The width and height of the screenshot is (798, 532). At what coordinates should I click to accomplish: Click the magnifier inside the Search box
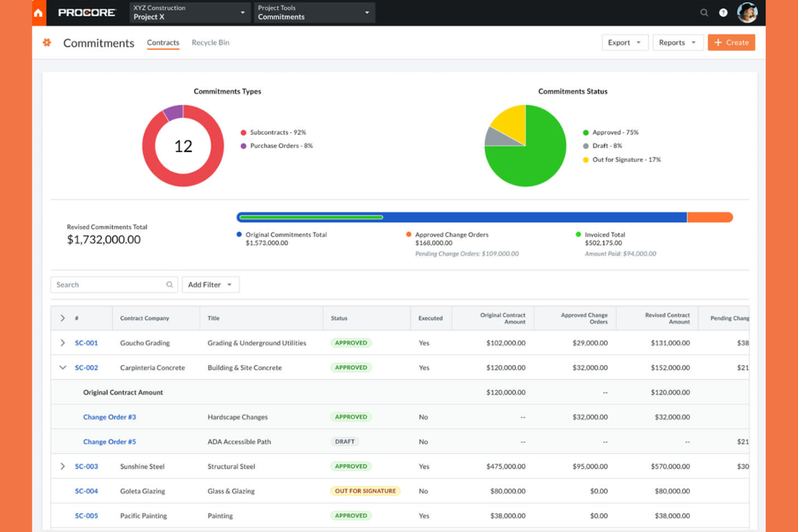pyautogui.click(x=169, y=285)
